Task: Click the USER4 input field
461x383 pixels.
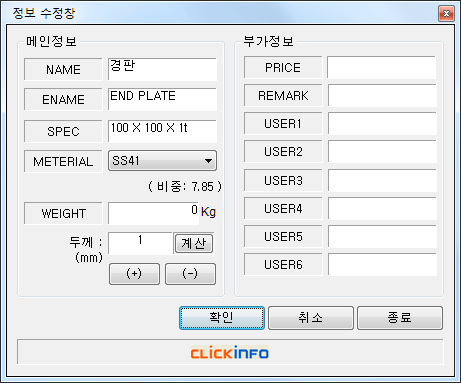Action: [x=382, y=208]
